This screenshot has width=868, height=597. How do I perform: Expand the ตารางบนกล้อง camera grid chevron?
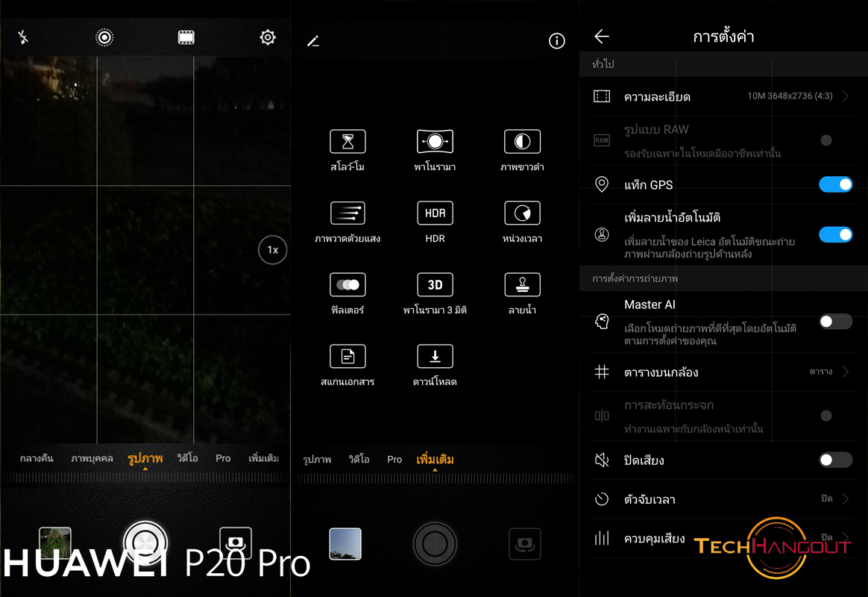point(846,372)
